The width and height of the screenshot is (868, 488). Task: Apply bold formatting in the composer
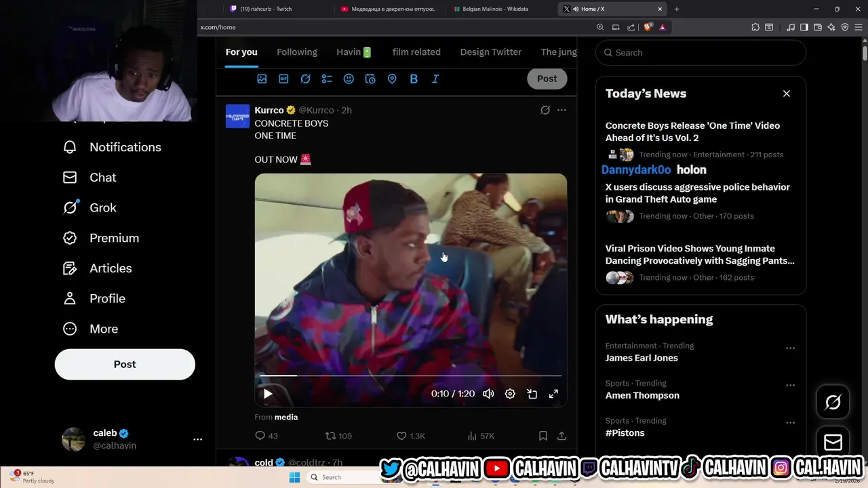[x=414, y=79]
